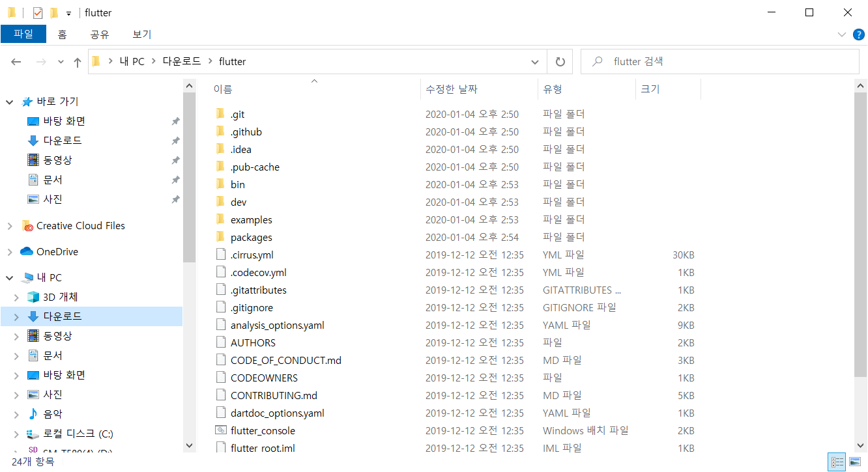The height and width of the screenshot is (472, 868).
Task: Switch to details view in status bar
Action: pos(837,462)
